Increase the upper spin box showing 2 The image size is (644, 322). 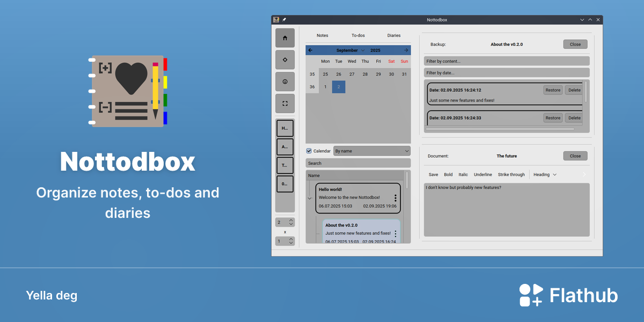coord(291,220)
